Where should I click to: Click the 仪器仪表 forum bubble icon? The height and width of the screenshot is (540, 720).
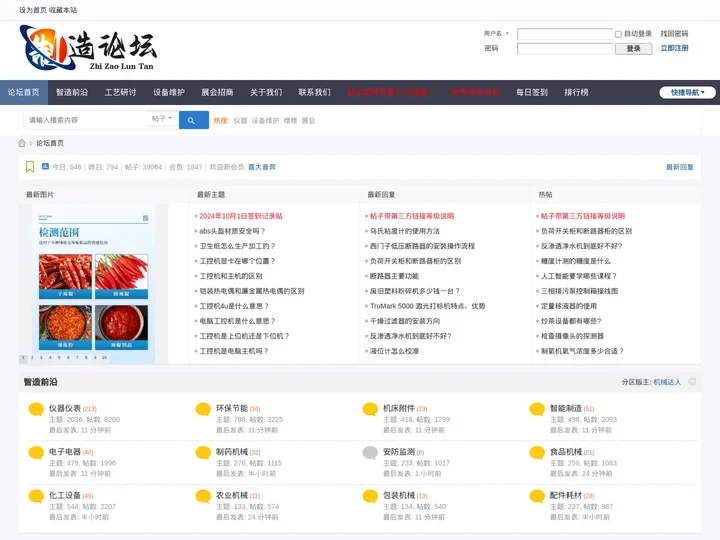[x=36, y=409]
